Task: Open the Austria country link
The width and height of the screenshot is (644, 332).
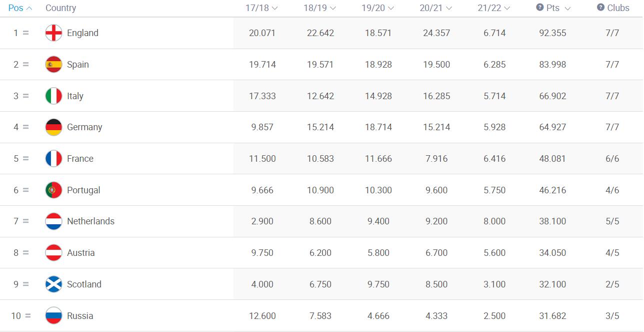Action: click(80, 253)
